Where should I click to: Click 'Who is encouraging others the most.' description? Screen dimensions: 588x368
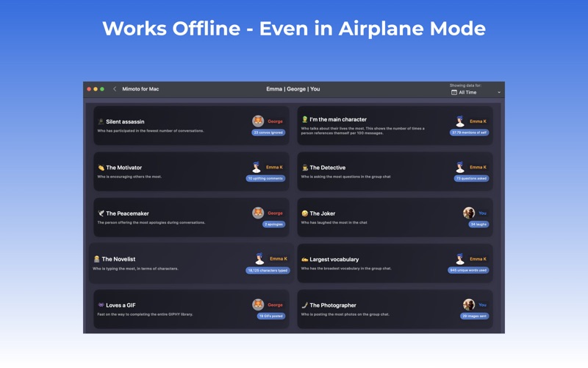click(129, 177)
